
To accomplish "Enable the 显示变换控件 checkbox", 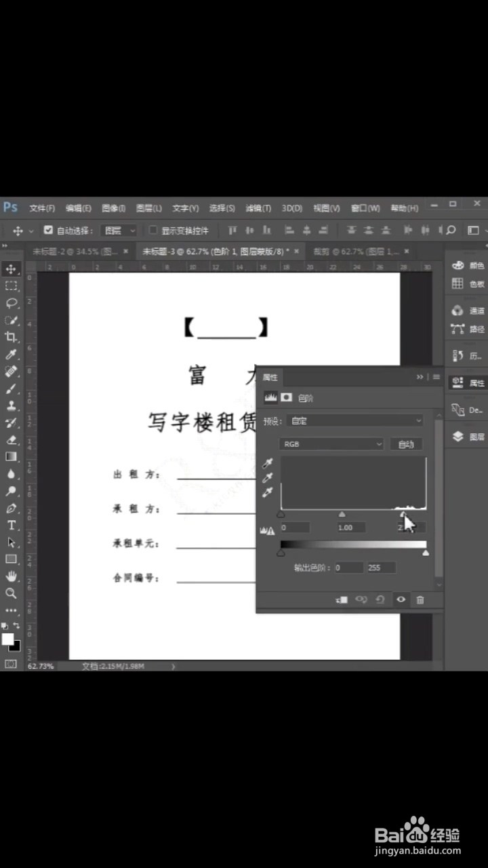I will 153,230.
